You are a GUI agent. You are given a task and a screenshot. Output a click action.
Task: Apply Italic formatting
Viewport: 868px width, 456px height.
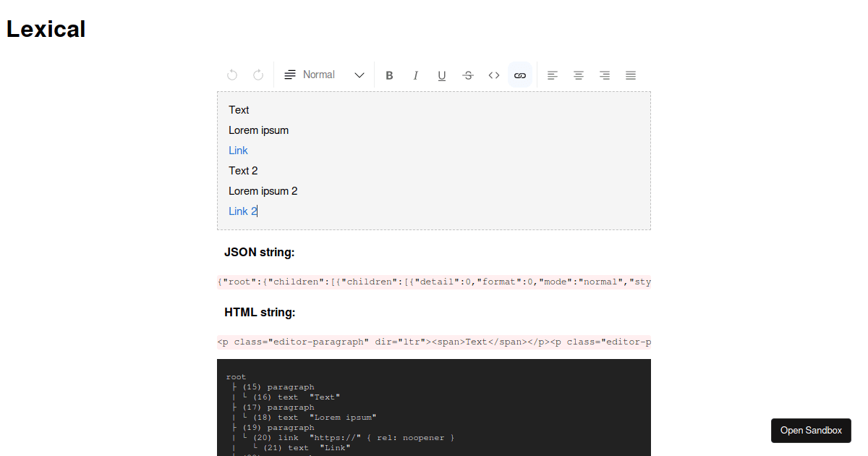415,75
